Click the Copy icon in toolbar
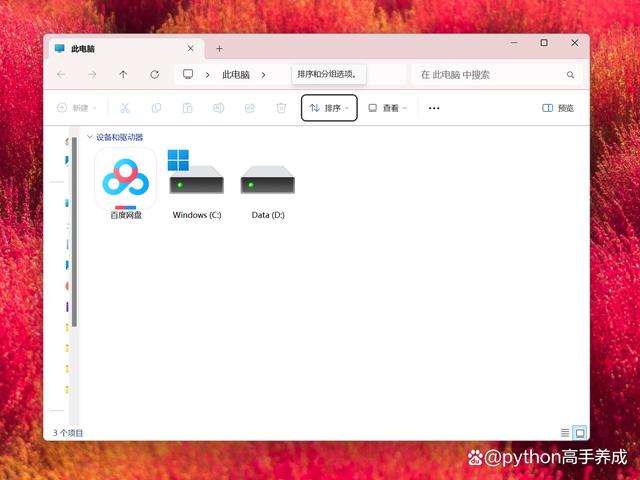The height and width of the screenshot is (480, 640). click(156, 108)
